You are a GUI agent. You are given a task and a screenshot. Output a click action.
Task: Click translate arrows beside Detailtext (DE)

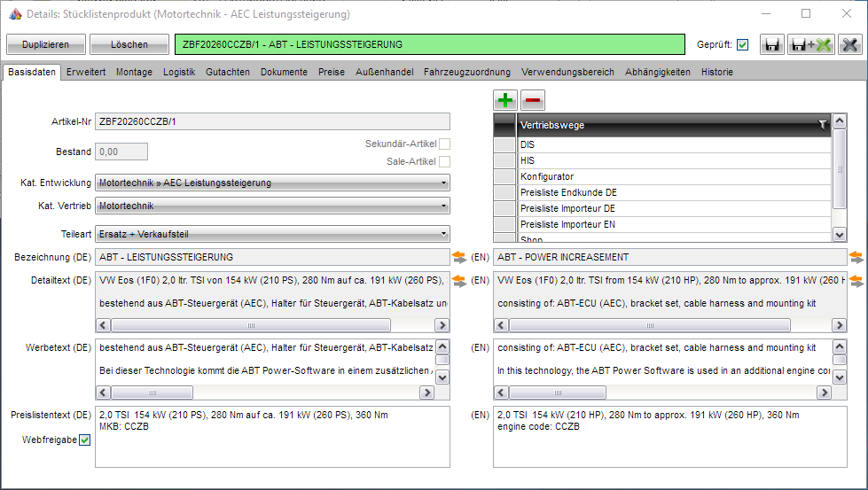coord(459,280)
